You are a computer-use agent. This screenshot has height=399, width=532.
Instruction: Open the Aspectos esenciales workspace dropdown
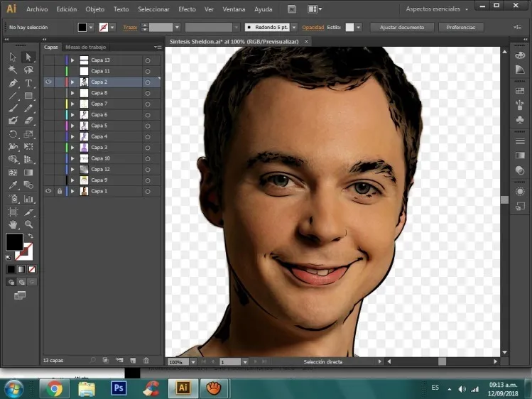(439, 9)
